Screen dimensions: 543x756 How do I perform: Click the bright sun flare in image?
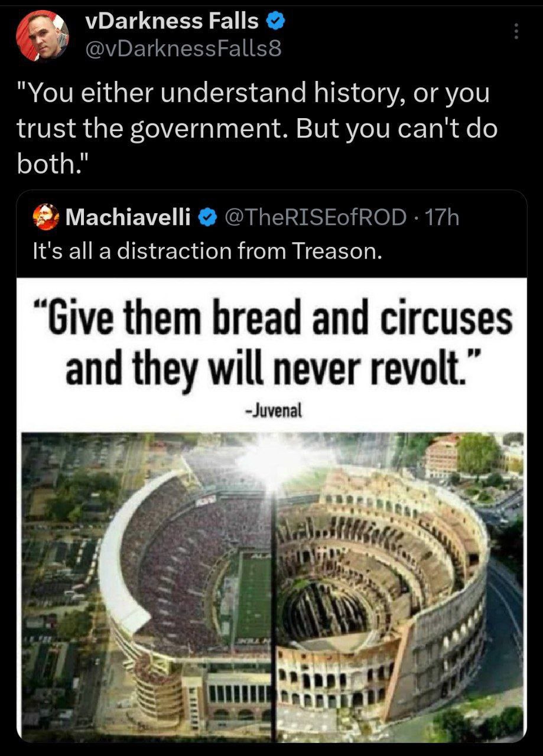point(273,462)
